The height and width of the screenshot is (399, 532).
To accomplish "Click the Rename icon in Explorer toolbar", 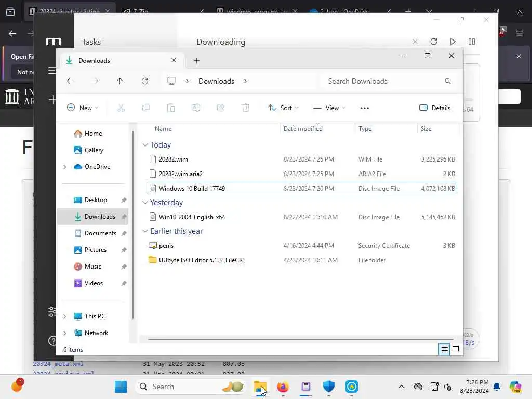I will [x=196, y=108].
